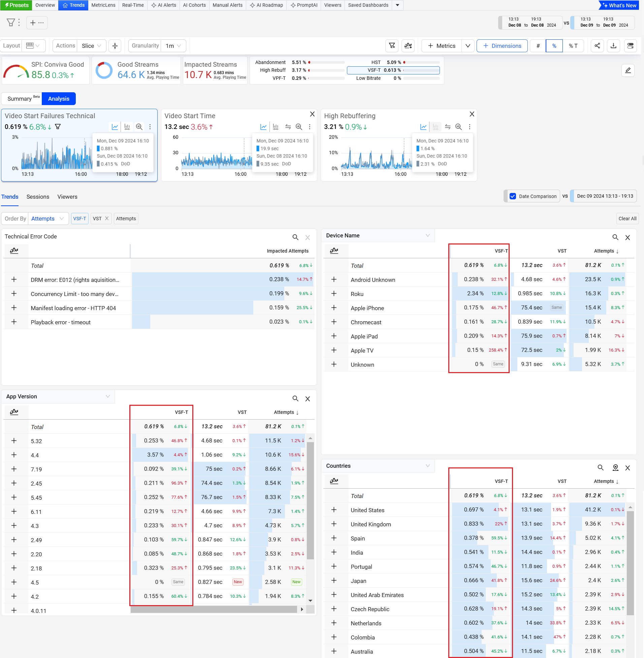The width and height of the screenshot is (644, 658).
Task: Switch to the # count display toggle
Action: (x=538, y=46)
